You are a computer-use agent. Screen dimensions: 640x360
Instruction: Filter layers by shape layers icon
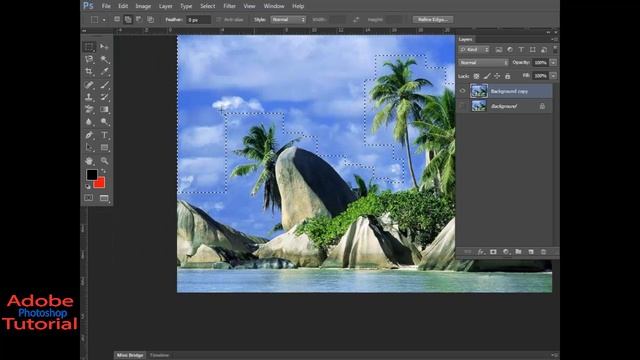[533, 49]
